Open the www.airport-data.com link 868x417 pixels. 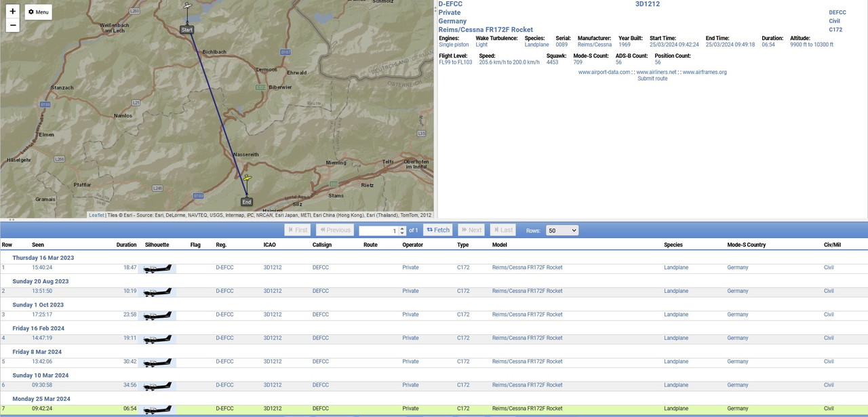pyautogui.click(x=604, y=72)
